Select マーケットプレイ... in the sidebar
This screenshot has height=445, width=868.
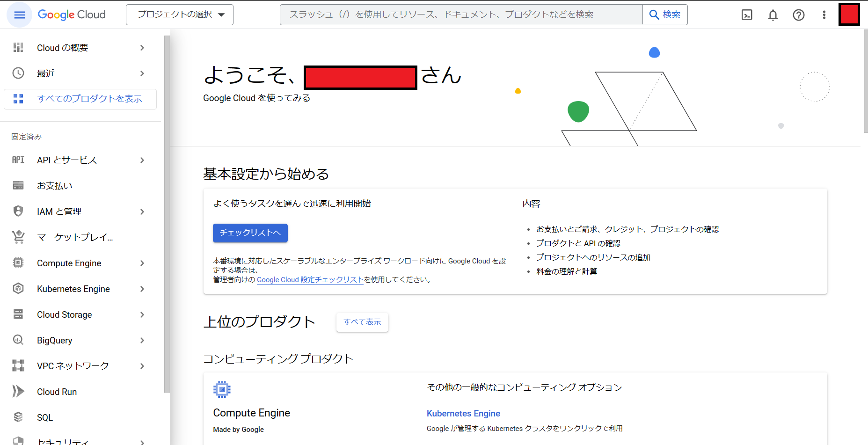click(75, 237)
